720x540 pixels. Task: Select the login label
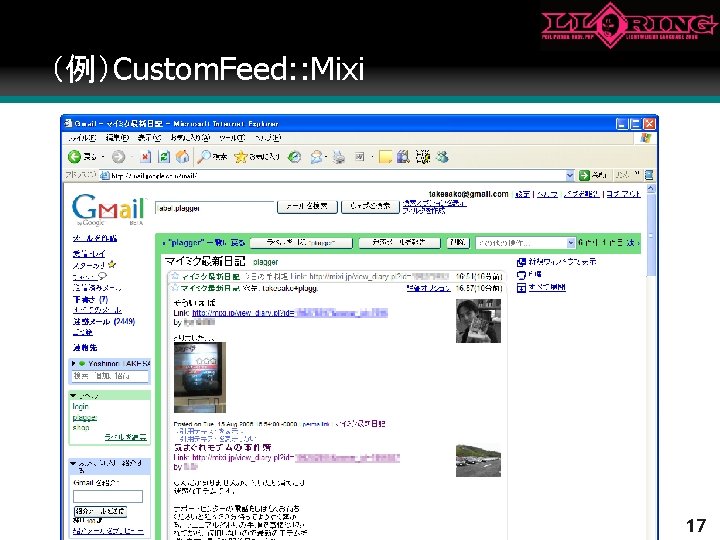[80, 407]
